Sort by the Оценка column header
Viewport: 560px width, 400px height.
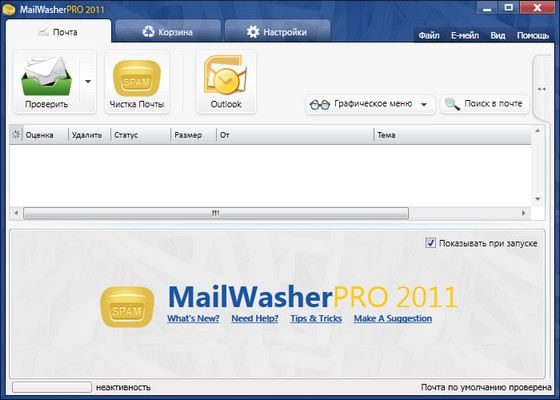point(46,135)
